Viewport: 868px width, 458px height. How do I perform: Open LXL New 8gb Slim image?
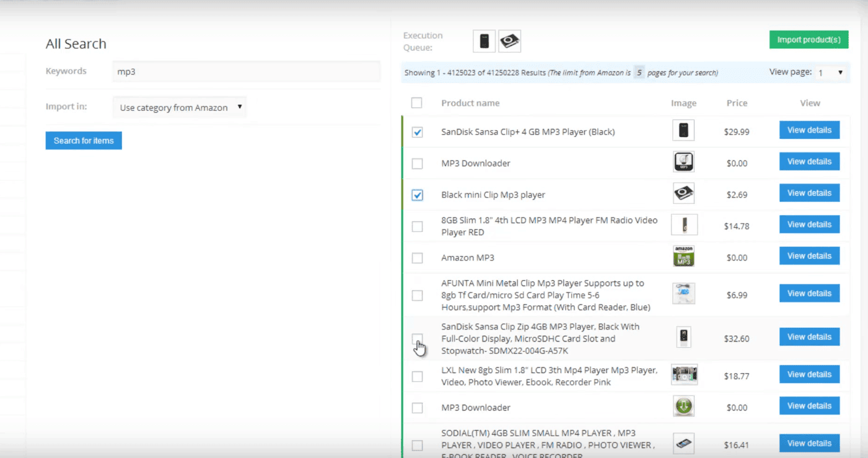[x=684, y=374]
